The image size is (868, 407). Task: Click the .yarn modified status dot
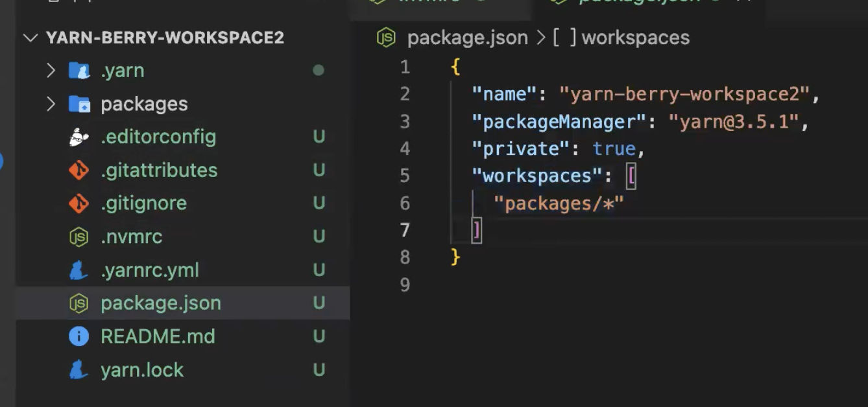pos(319,70)
